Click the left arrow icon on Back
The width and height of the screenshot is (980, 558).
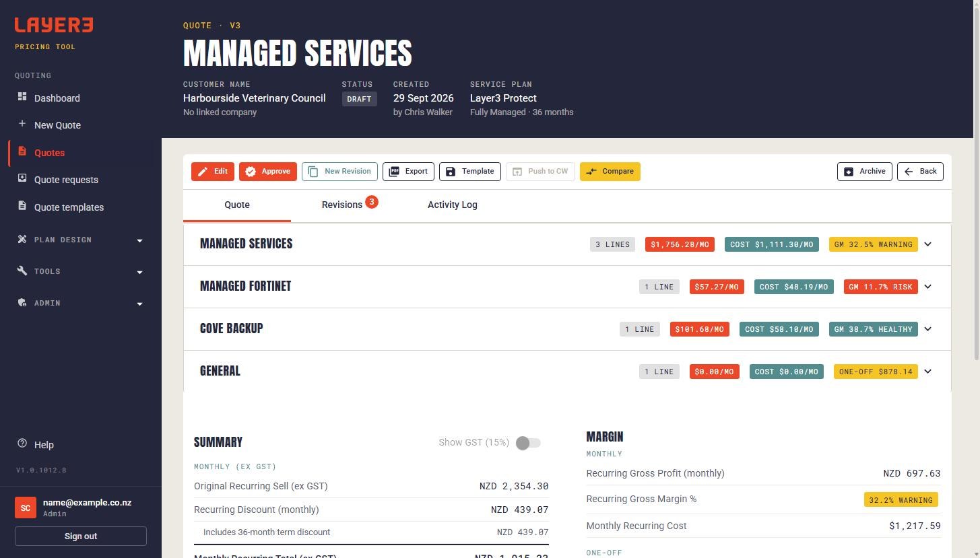pyautogui.click(x=909, y=172)
